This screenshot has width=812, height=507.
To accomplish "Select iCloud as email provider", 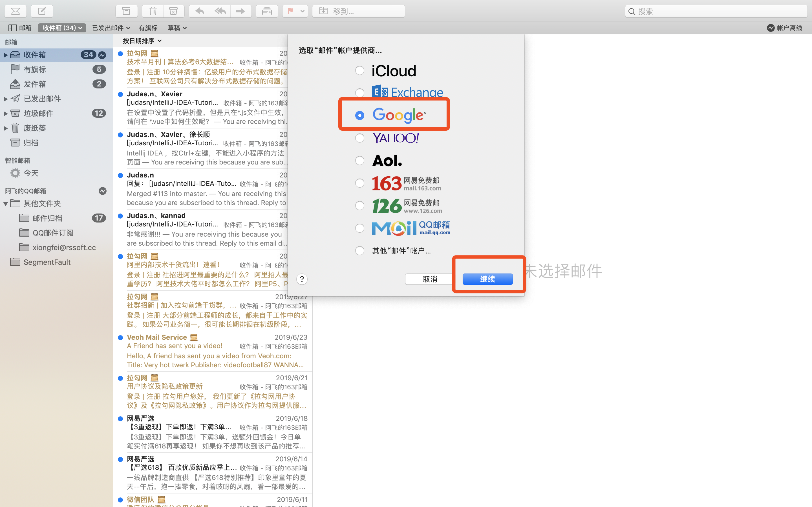I will [359, 70].
